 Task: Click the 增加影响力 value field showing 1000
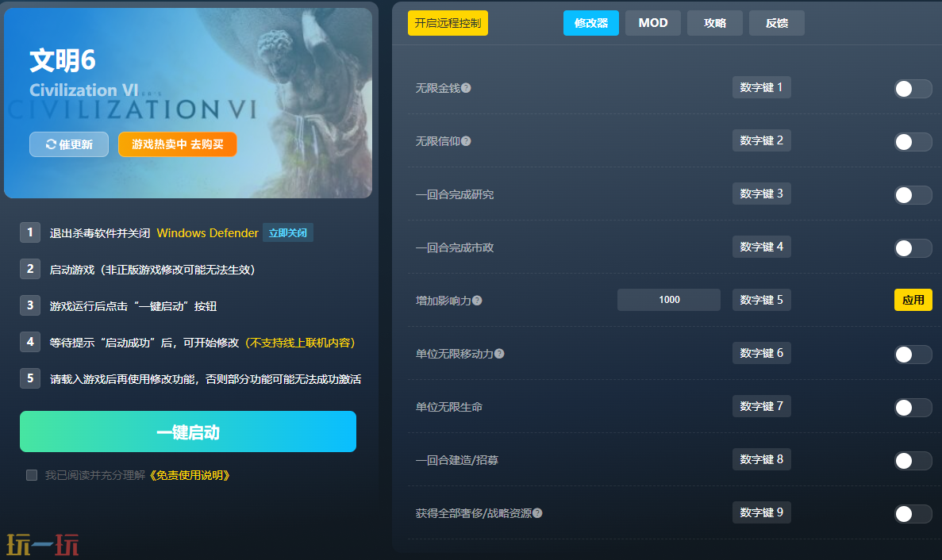[669, 300]
